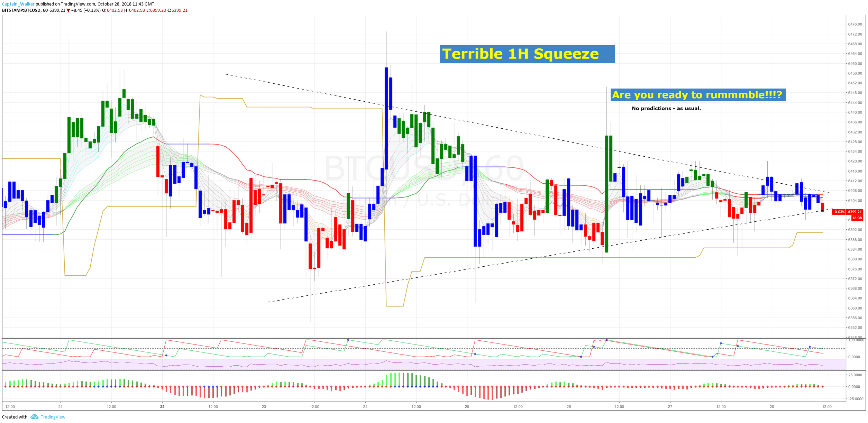Click the 6360.00 price axis label

pos(855,308)
